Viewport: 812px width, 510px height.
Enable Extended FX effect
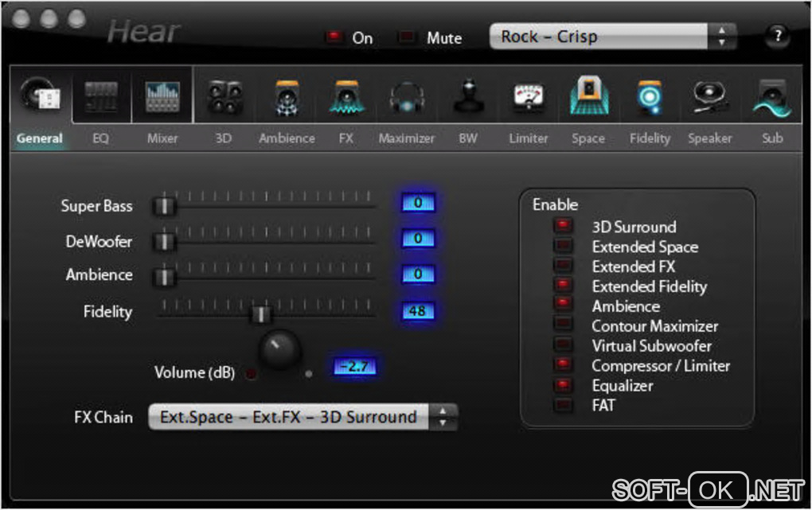coord(563,265)
